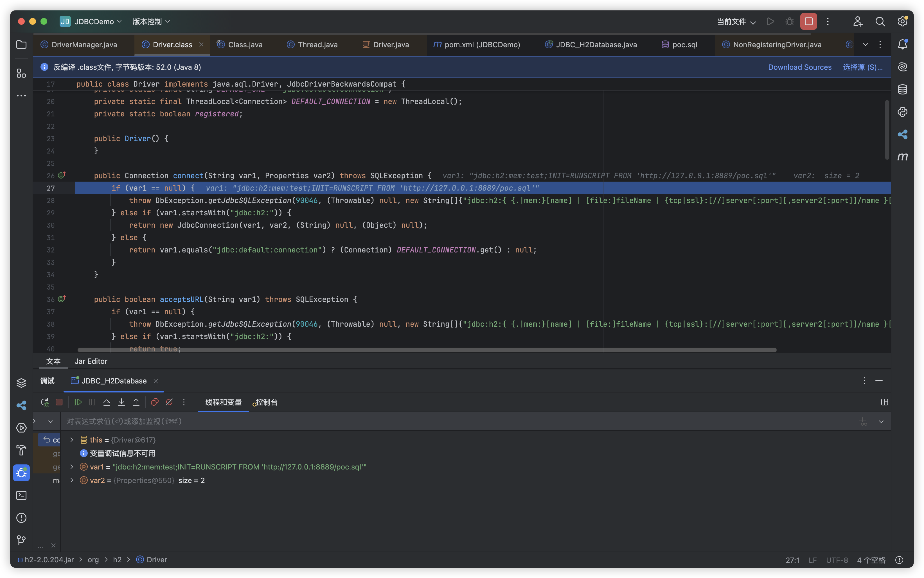Click the Rerun JDBC_H2Database debug icon
924x578 pixels.
tap(45, 402)
